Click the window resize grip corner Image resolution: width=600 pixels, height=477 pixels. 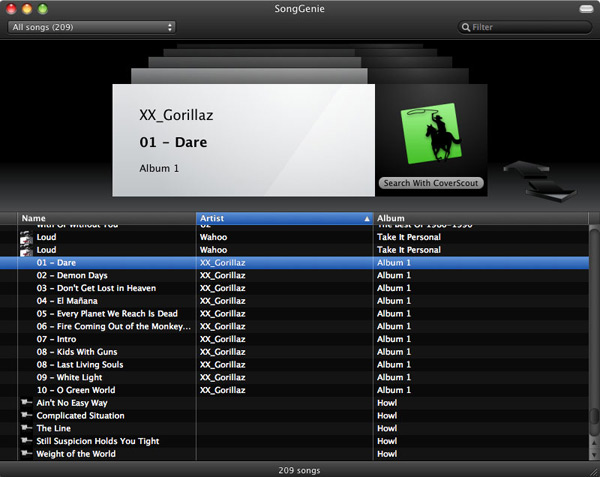point(594,471)
